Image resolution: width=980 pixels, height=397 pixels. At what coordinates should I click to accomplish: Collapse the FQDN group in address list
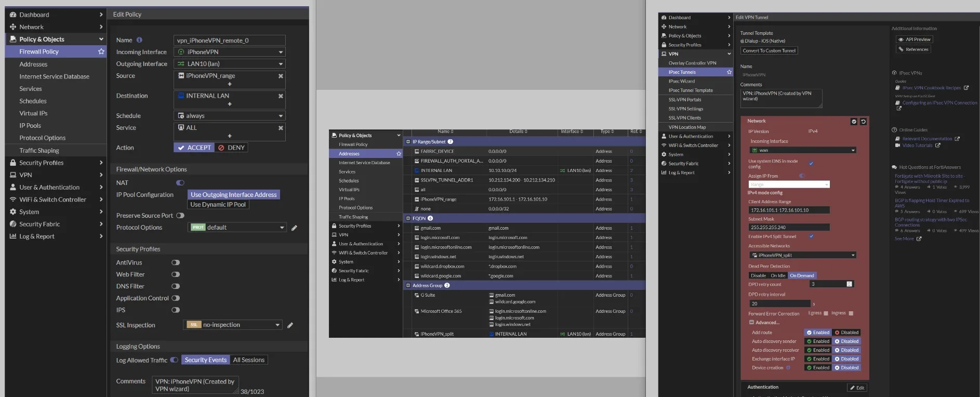[x=408, y=219]
